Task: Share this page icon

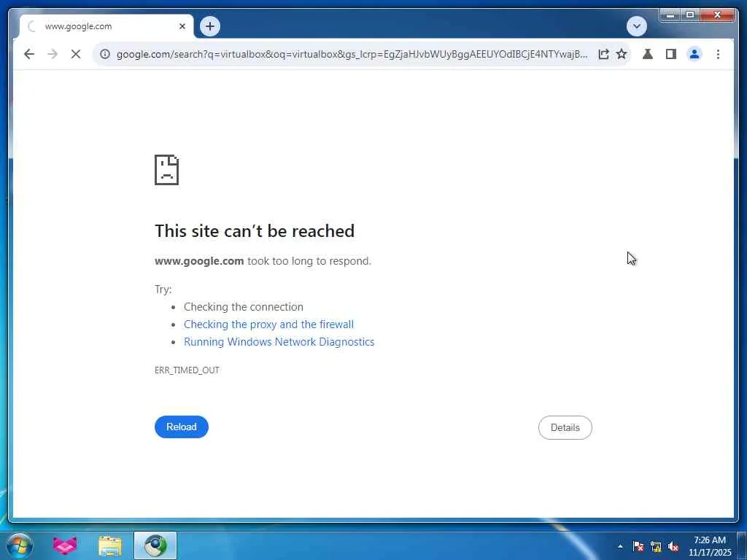Action: pyautogui.click(x=603, y=54)
